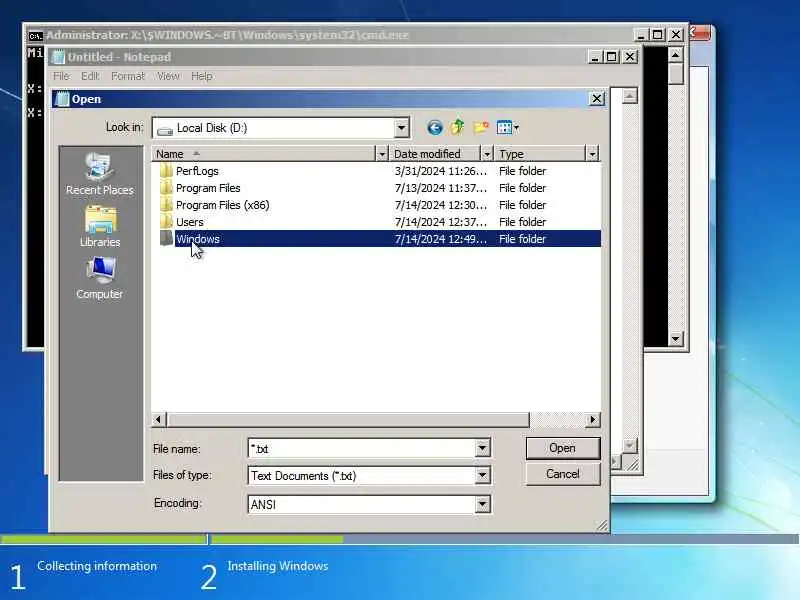Click the 7/13/2024 date of Program Files
Image resolution: width=800 pixels, height=600 pixels.
click(x=441, y=188)
